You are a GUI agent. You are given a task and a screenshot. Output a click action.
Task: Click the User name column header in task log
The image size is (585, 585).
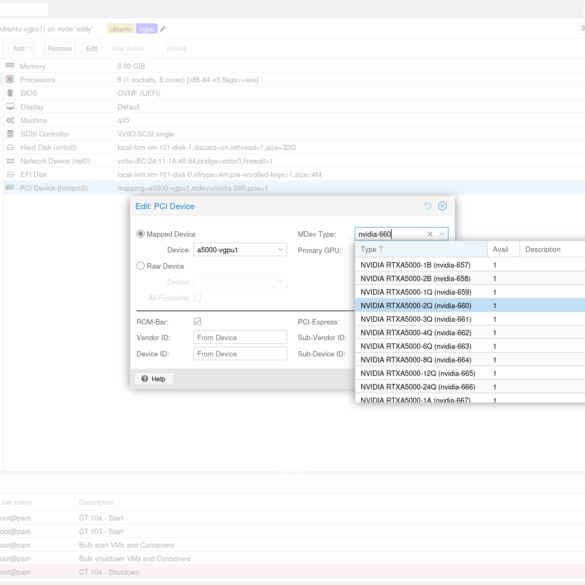coord(37,502)
